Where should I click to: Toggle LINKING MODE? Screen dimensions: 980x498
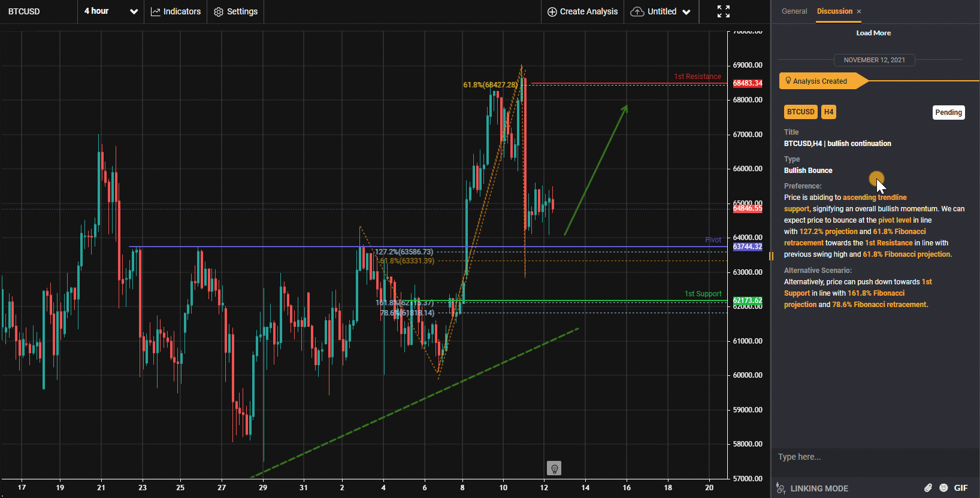(812, 488)
